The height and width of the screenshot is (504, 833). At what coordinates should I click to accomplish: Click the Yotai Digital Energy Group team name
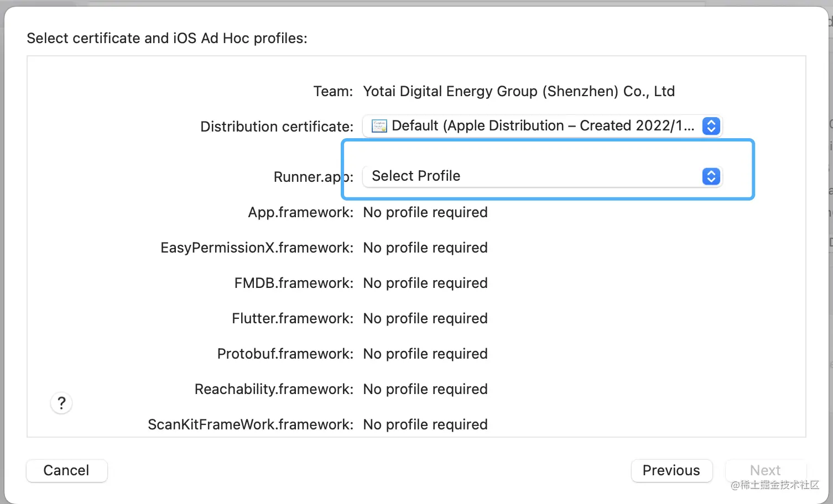pos(518,91)
